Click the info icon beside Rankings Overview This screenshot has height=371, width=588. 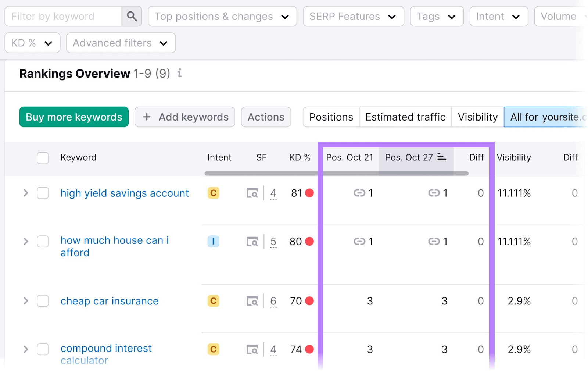(x=179, y=74)
